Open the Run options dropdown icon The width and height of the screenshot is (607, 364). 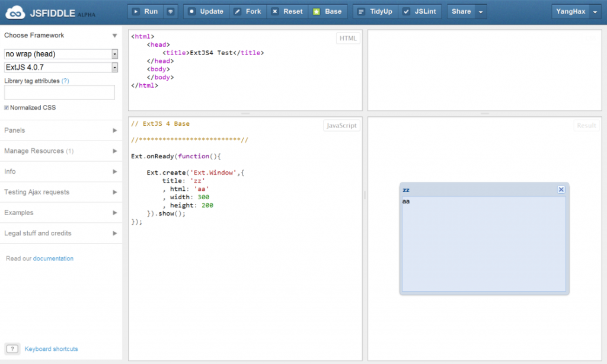pyautogui.click(x=170, y=12)
